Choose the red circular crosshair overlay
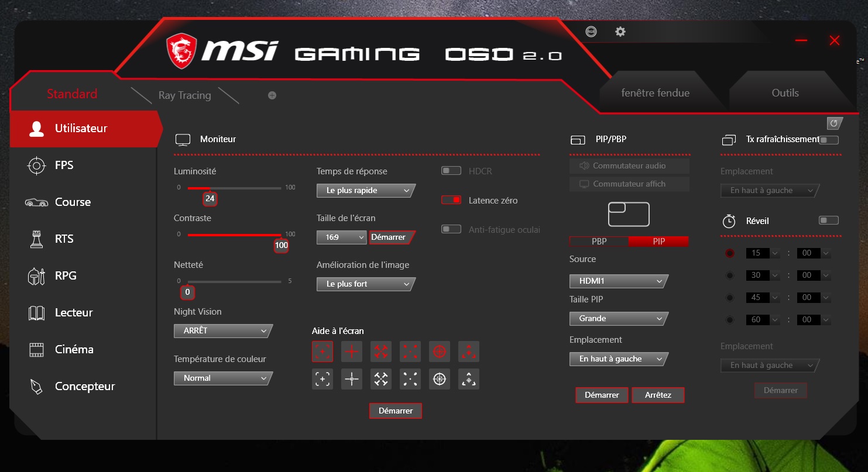Image resolution: width=868 pixels, height=472 pixels. tap(439, 351)
